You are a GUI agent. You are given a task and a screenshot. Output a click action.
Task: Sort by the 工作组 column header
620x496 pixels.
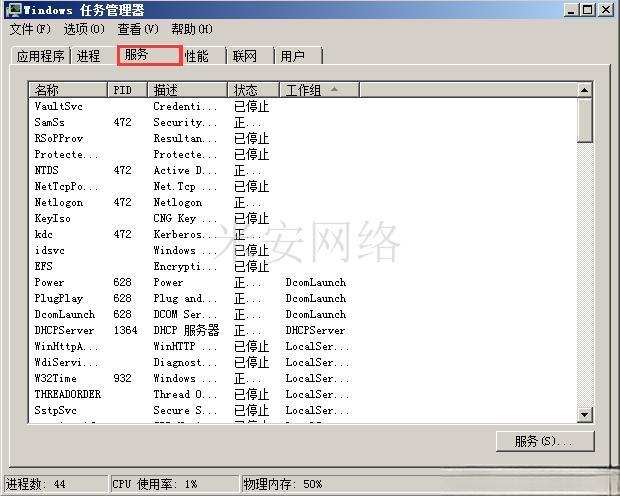pyautogui.click(x=319, y=90)
